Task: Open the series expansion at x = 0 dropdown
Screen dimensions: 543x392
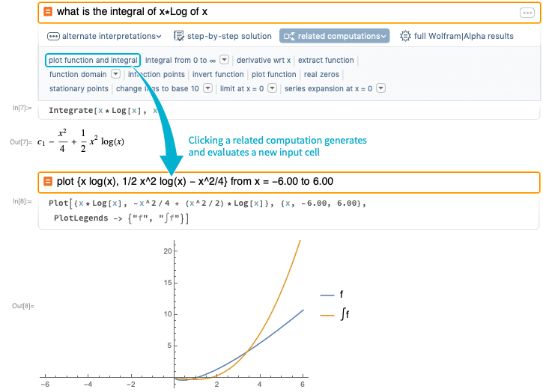Action: tap(381, 88)
